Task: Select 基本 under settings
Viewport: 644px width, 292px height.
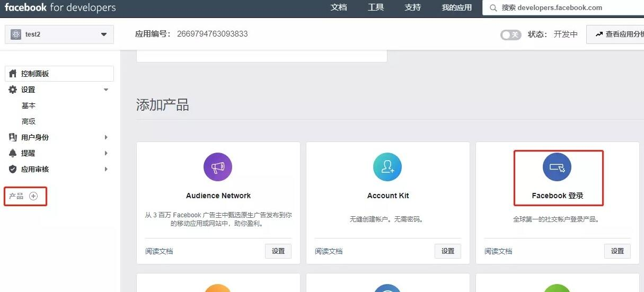Action: coord(29,105)
